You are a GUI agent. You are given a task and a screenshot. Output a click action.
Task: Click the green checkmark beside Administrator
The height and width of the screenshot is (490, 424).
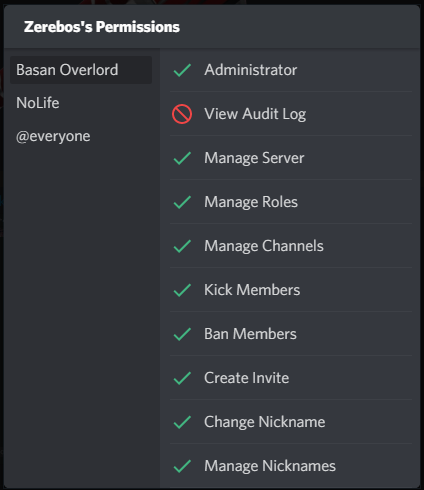pyautogui.click(x=182, y=70)
